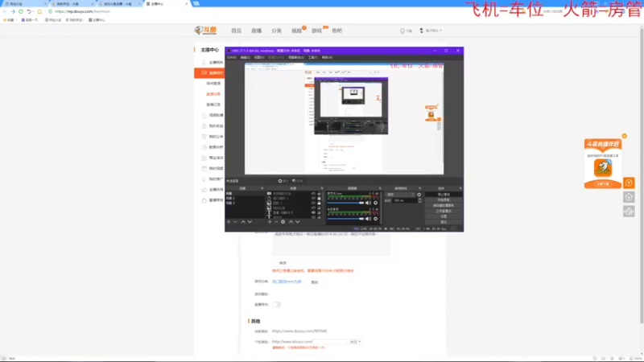Viewport: 644px width, 362px height.
Task: Click personal domain input field
Action: point(330,341)
